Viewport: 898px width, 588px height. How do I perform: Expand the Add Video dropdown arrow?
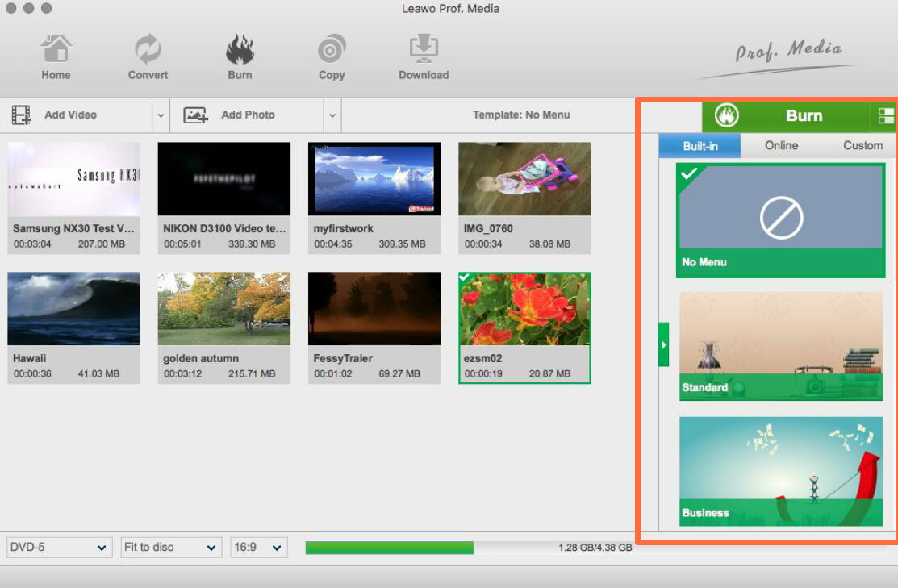161,115
